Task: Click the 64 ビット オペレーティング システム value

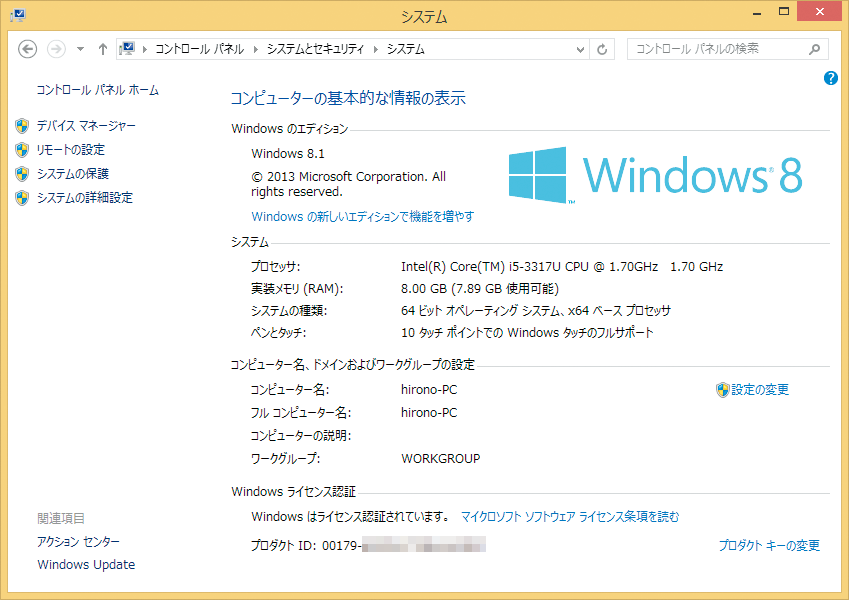Action: click(x=535, y=311)
